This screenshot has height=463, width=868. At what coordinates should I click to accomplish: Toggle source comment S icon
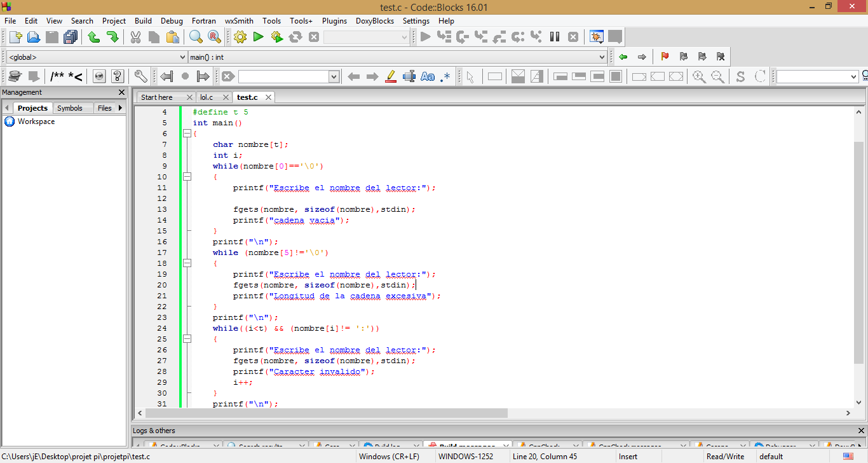(740, 76)
